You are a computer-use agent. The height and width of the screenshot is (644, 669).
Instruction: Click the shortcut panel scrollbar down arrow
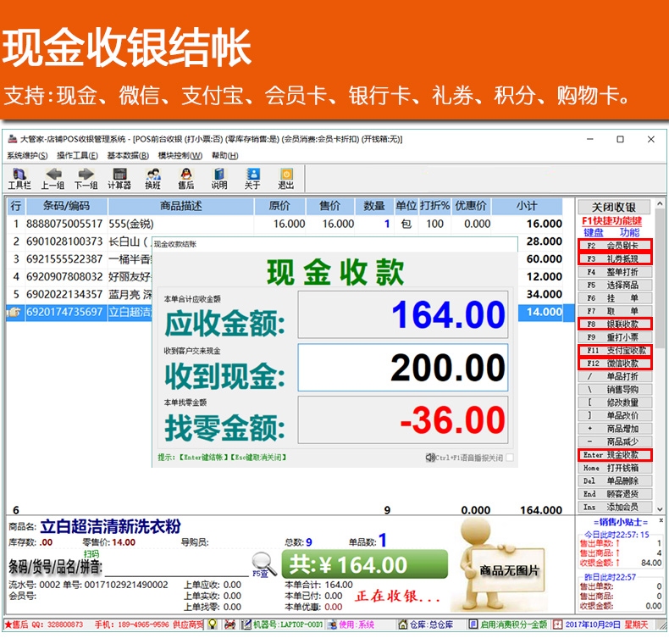click(x=661, y=509)
